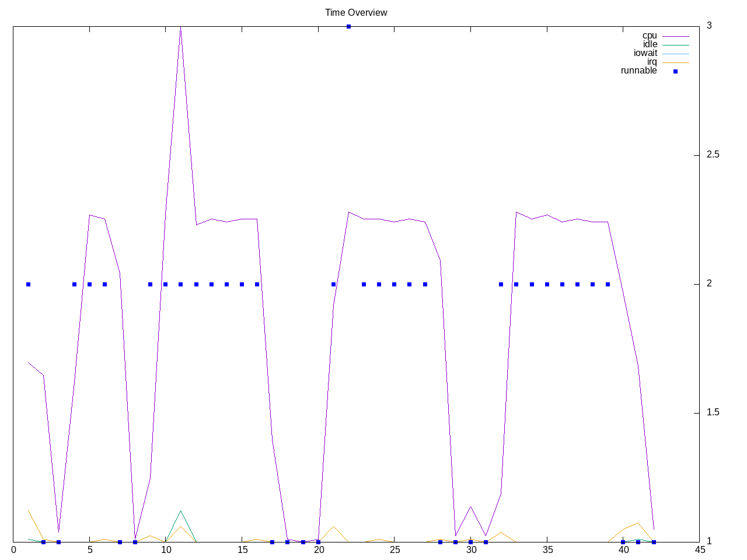Image resolution: width=747 pixels, height=560 pixels.
Task: Click x-axis tick label 5
Action: pyautogui.click(x=89, y=549)
